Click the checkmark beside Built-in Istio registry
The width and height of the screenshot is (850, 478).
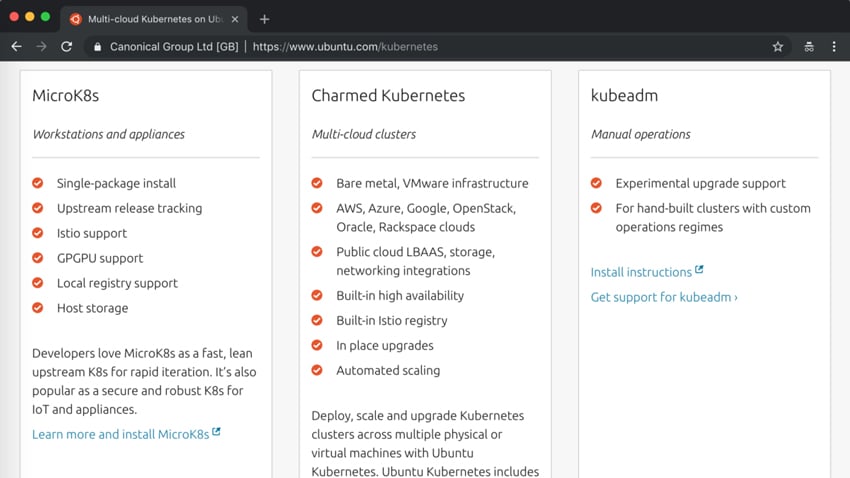317,320
